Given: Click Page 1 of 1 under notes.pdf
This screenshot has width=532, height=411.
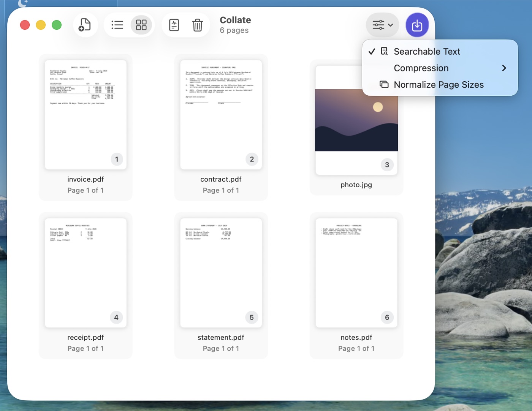Looking at the screenshot, I should coord(356,348).
